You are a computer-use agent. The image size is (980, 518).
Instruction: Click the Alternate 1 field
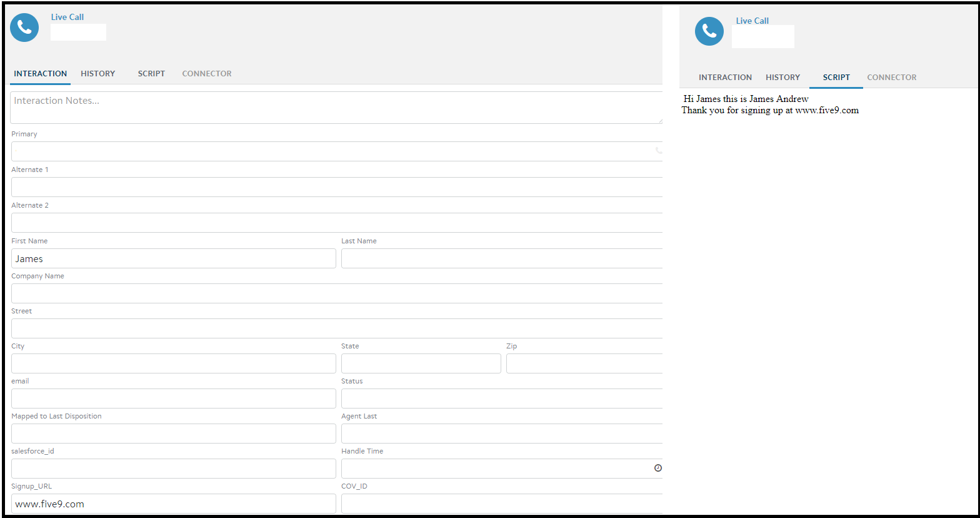tap(337, 187)
